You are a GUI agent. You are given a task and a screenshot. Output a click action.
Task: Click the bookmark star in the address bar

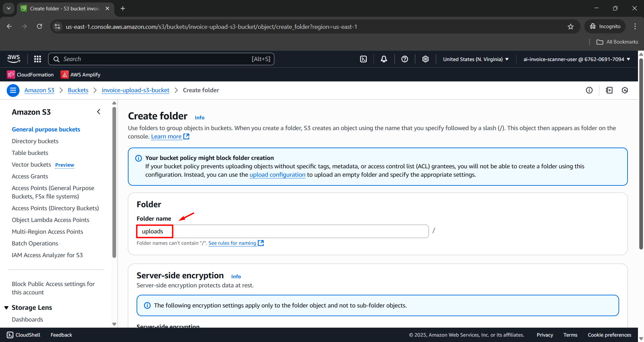(571, 26)
